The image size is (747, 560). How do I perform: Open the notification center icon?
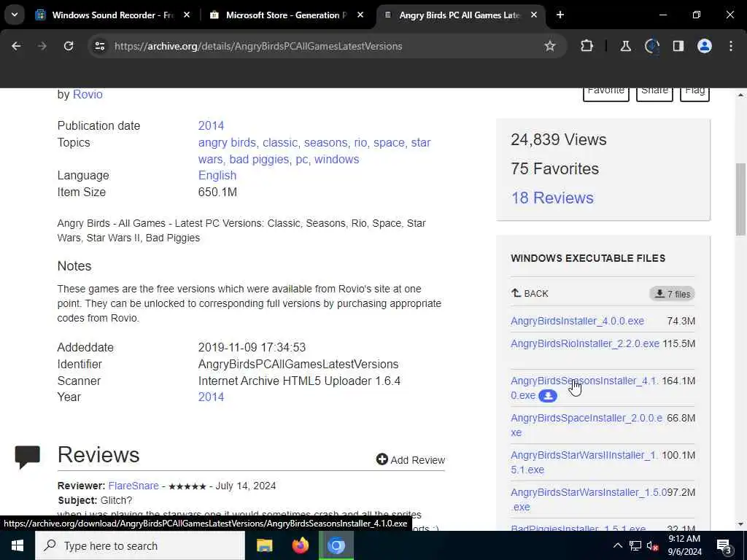pyautogui.click(x=724, y=546)
